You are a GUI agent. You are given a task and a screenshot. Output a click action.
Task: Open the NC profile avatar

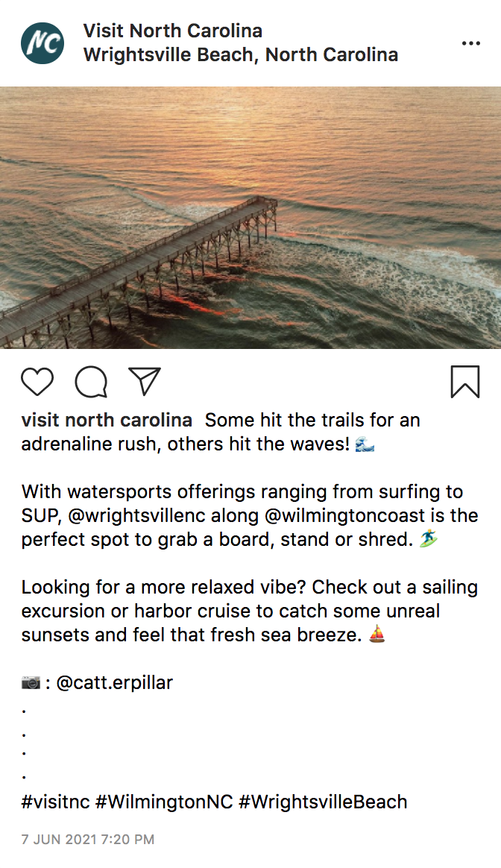coord(42,43)
